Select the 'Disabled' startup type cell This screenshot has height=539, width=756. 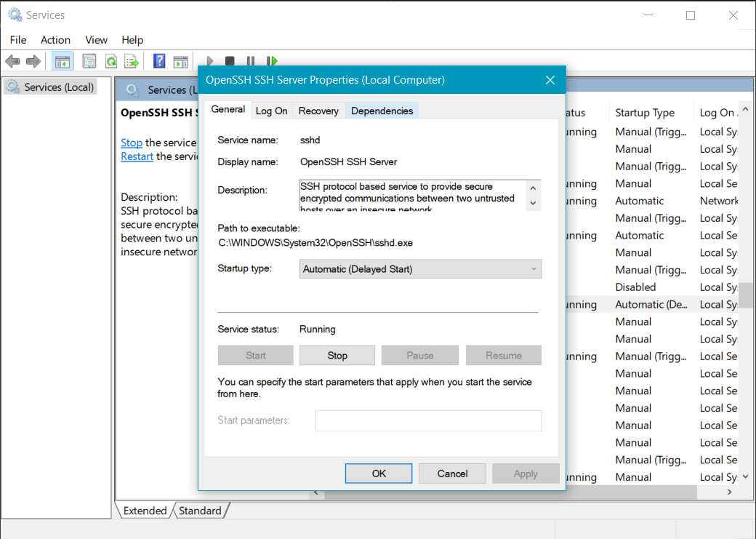pos(635,287)
